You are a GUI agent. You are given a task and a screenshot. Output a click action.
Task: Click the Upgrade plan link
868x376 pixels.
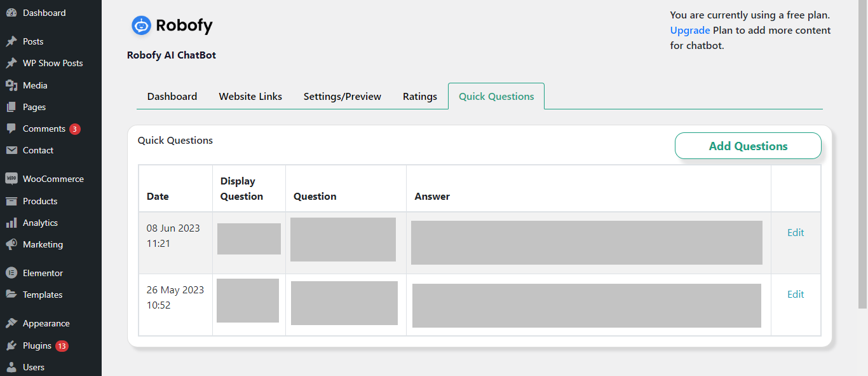(690, 31)
